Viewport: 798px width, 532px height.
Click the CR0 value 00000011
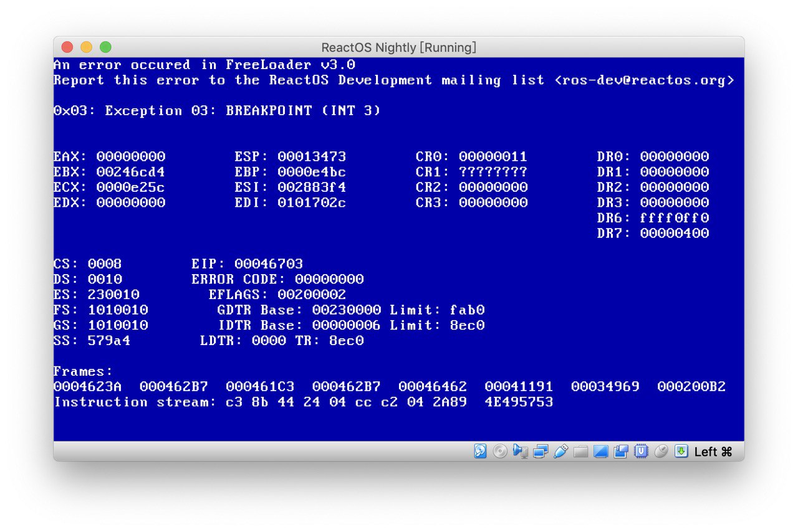(x=493, y=156)
